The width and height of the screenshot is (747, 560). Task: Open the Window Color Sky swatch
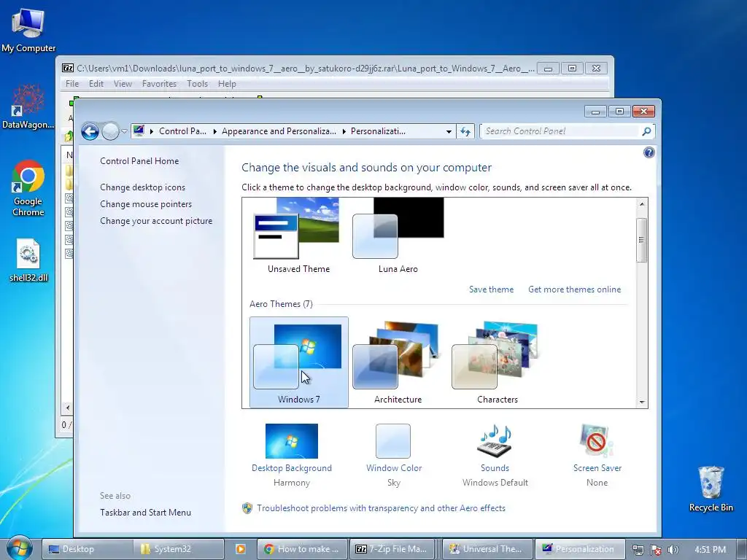393,441
